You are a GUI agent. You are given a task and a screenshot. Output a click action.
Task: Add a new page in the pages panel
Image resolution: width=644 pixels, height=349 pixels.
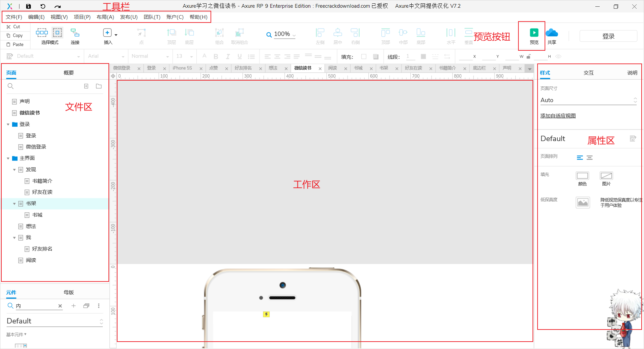pyautogui.click(x=86, y=86)
